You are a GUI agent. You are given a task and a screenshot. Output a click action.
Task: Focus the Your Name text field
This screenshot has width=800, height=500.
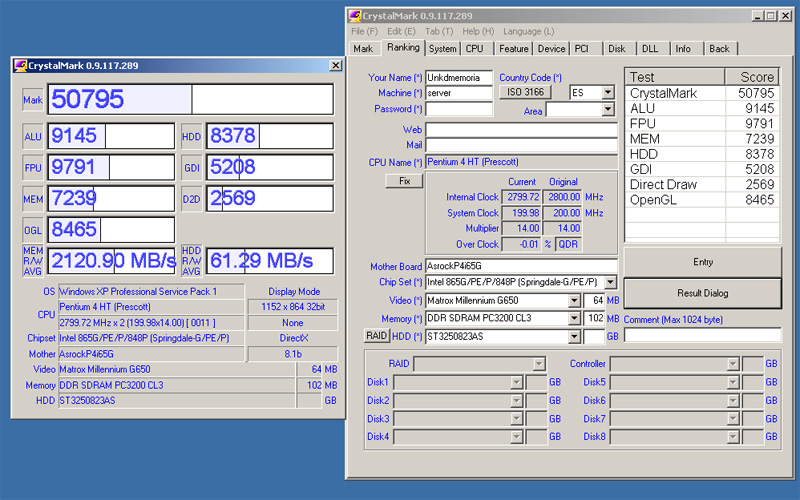pyautogui.click(x=459, y=77)
